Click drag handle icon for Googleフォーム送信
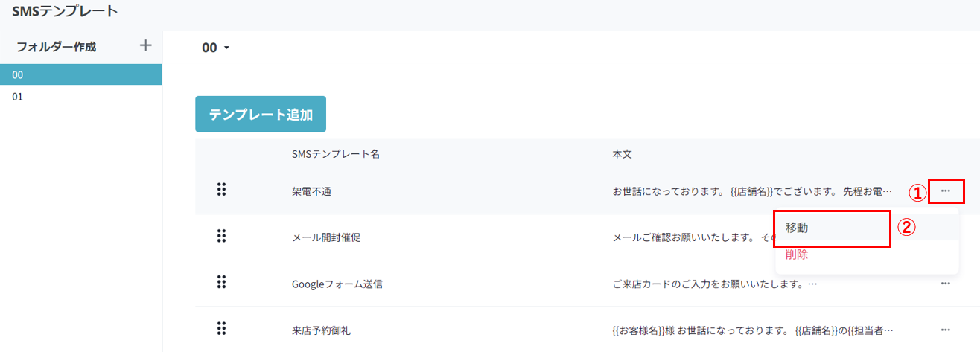The image size is (980, 352). [x=221, y=282]
